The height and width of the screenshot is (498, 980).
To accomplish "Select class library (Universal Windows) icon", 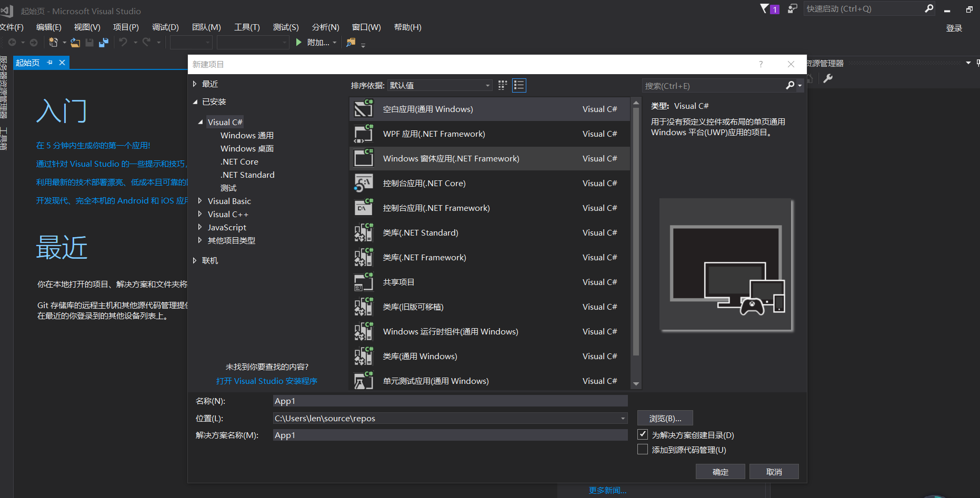I will [364, 356].
